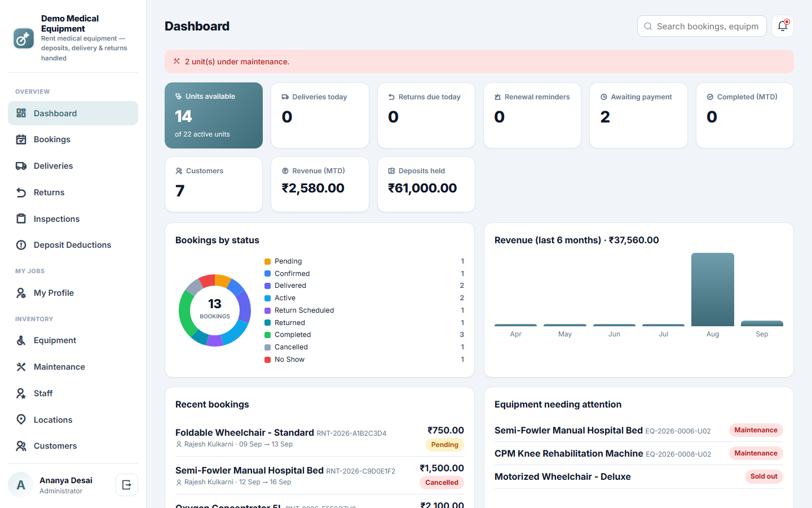
Task: Click the Customers people icon in sidebar
Action: [x=21, y=446]
